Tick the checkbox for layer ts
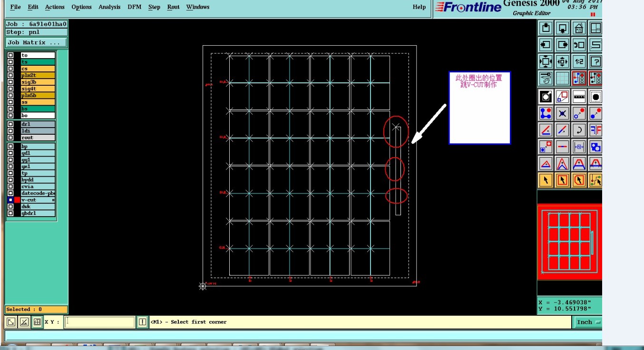The height and width of the screenshot is (350, 644). pos(10,62)
